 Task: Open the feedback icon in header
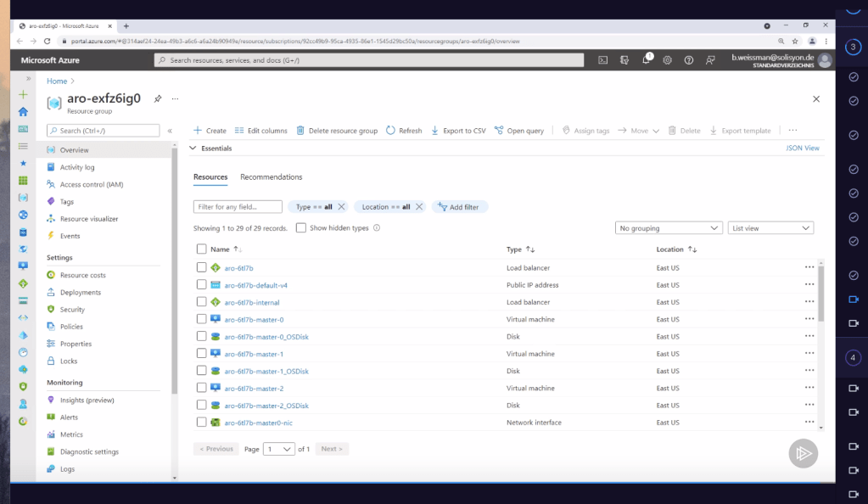[x=710, y=59]
